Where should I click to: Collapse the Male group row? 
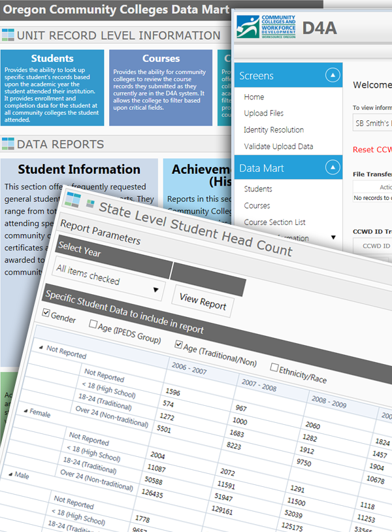coord(10,474)
